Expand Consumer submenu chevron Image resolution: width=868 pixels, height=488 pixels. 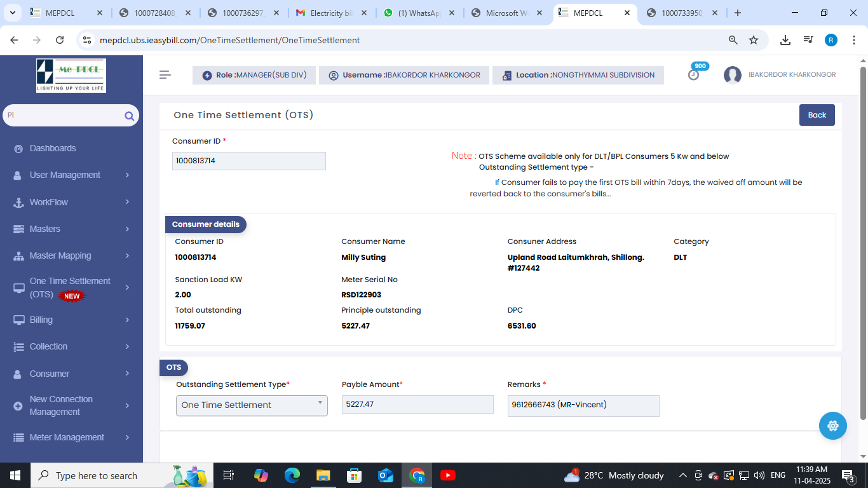pos(127,374)
